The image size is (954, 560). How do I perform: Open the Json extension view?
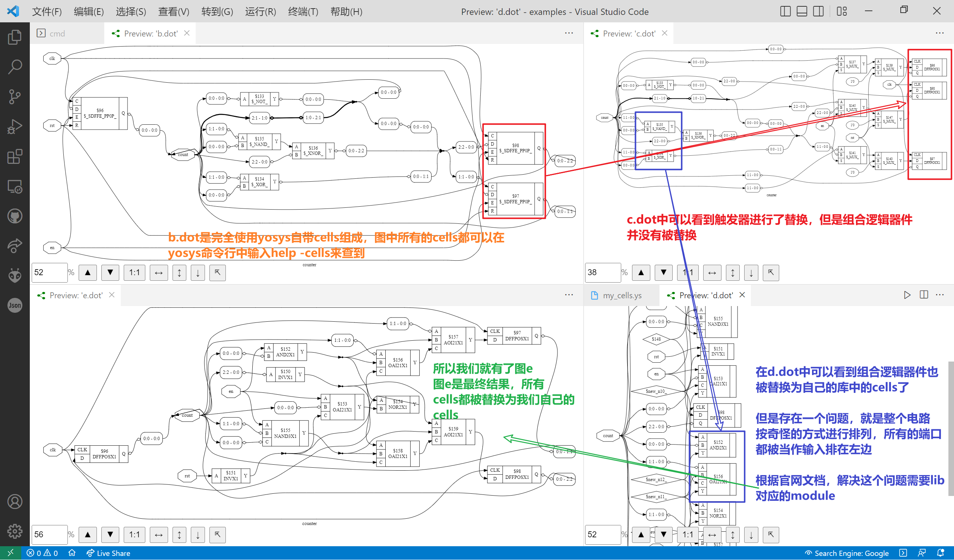click(15, 305)
